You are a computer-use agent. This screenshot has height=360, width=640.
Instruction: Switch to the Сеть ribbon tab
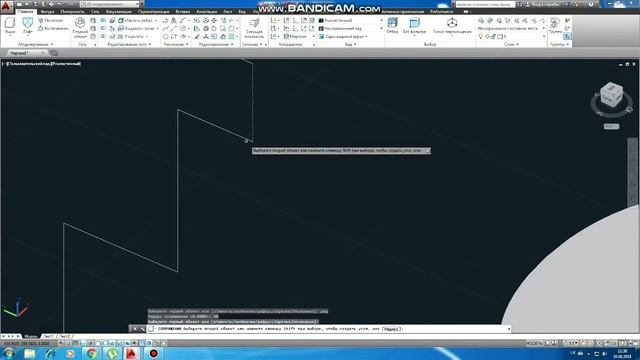pos(95,11)
